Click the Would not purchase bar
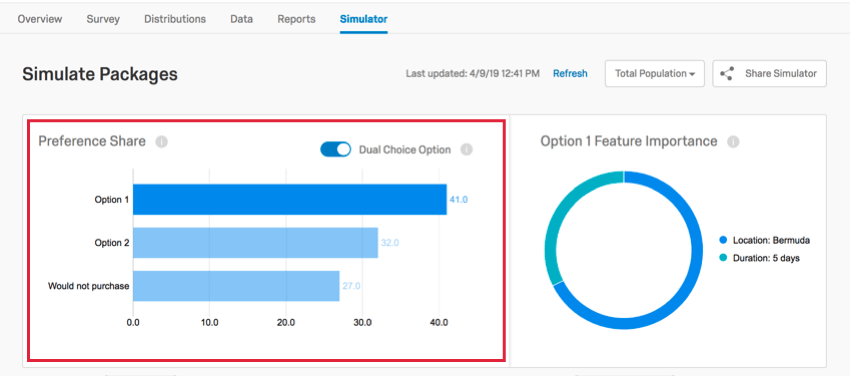 click(x=236, y=286)
